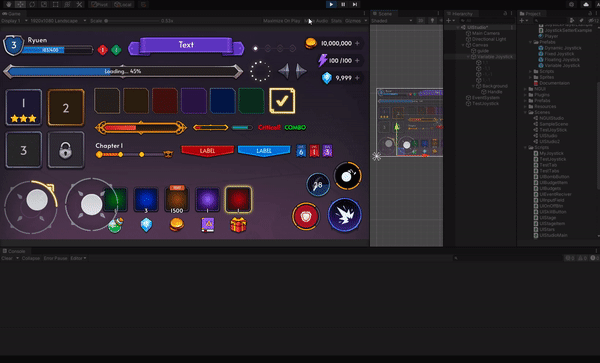600x363 pixels.
Task: Open the Console Clear dropdown arrow
Action: [18, 258]
